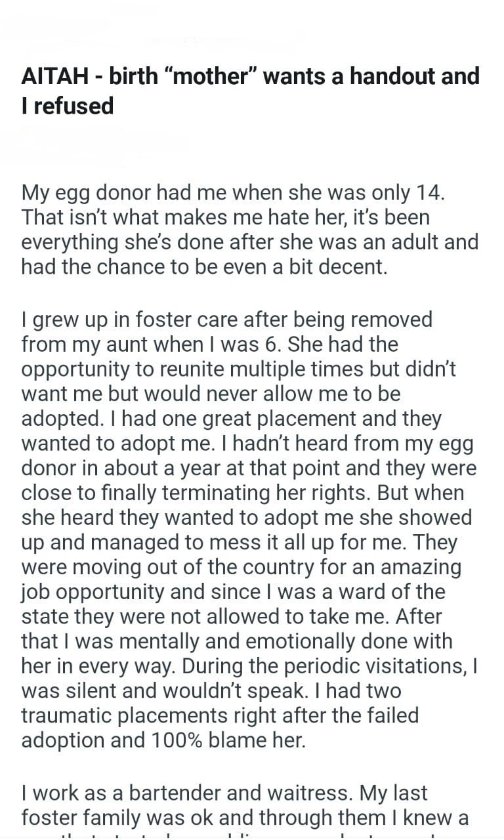Image resolution: width=504 pixels, height=840 pixels.
Task: Click the first paragraph about the egg donor
Action: (249, 229)
